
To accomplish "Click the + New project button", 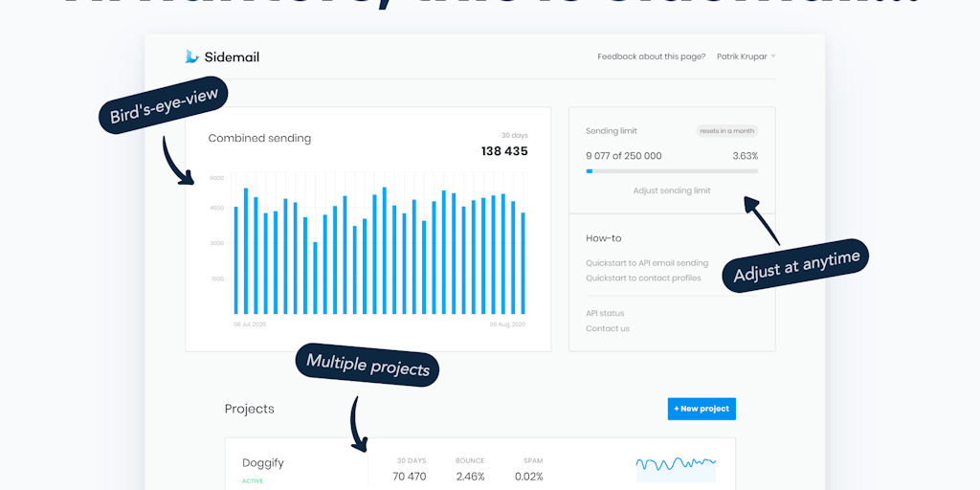I will click(x=702, y=409).
